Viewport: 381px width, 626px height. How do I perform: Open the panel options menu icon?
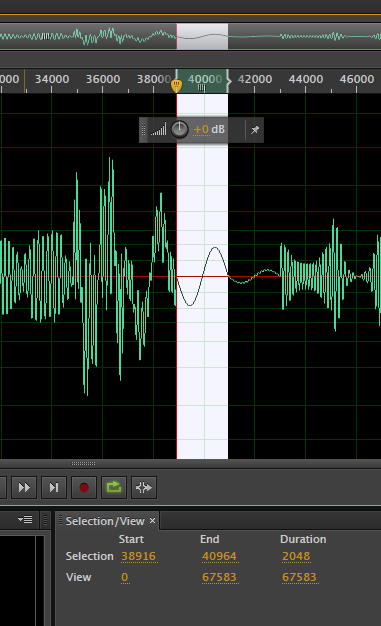(x=25, y=519)
